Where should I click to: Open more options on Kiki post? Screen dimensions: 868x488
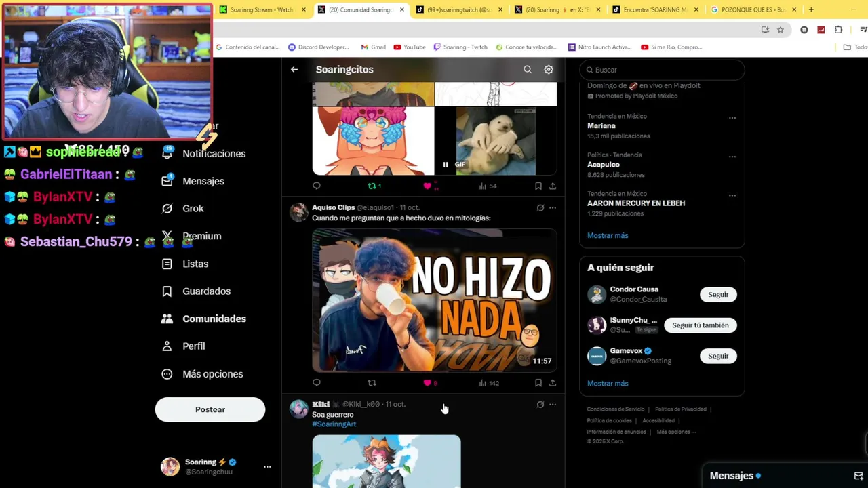pyautogui.click(x=553, y=404)
